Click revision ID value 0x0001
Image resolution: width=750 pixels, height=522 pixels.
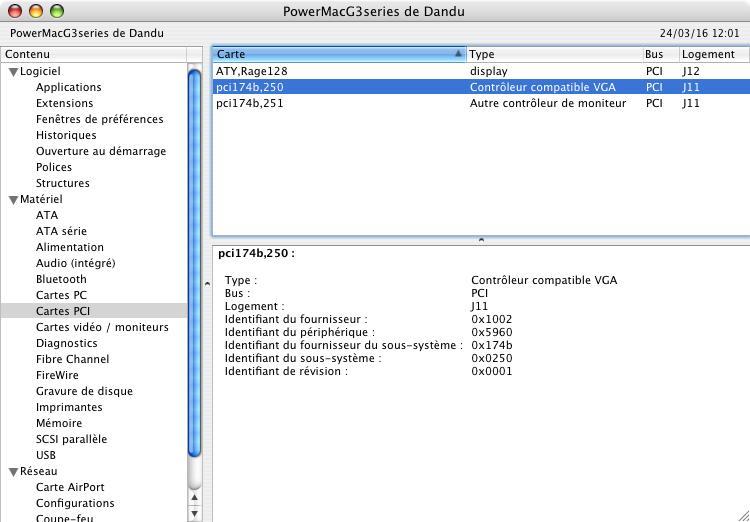(492, 371)
